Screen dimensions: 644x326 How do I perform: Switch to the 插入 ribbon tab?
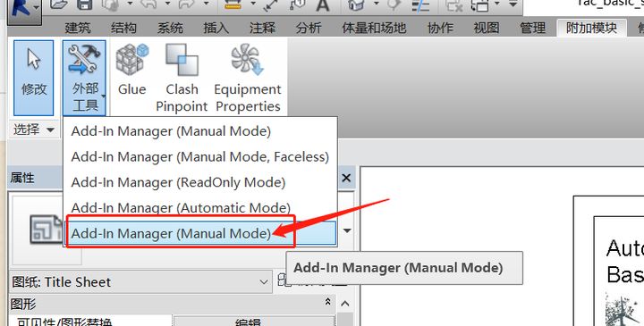216,28
